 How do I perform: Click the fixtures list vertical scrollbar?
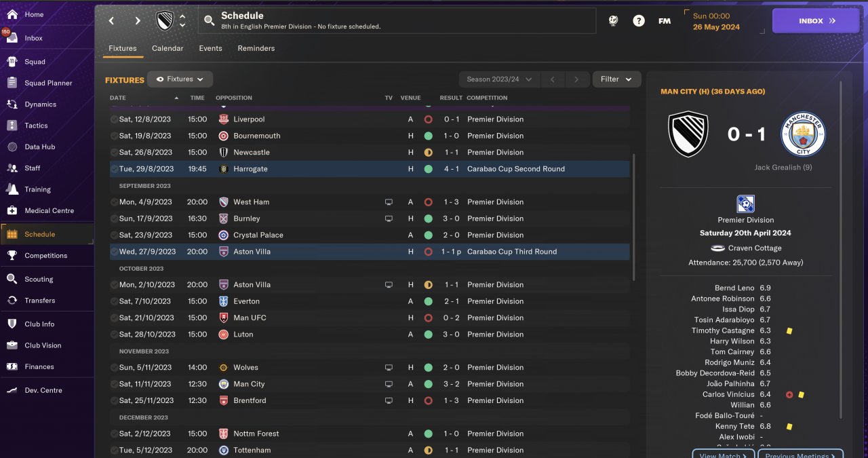point(634,217)
